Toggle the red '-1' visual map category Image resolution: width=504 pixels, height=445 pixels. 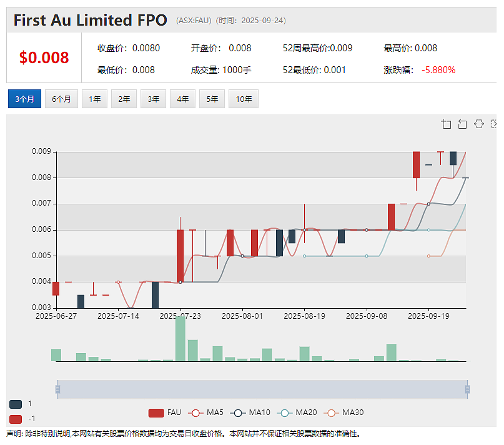(x=16, y=419)
